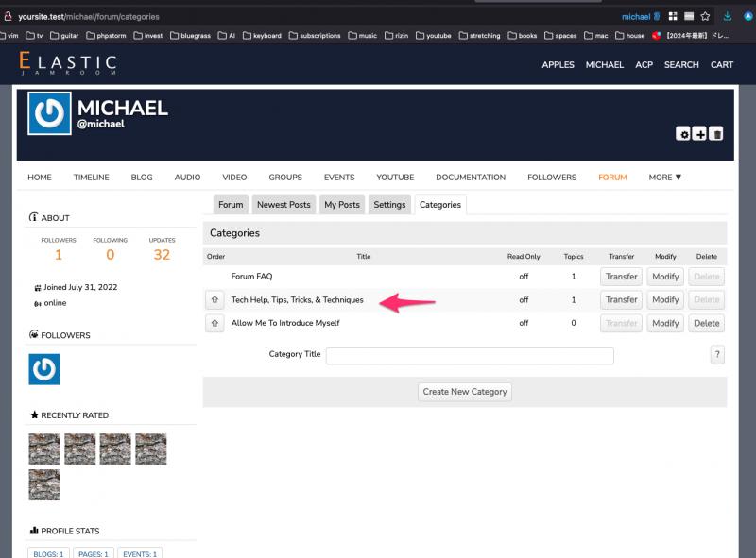Move Allow Me To Introduce Myself up
756x558 pixels.
[x=215, y=323]
